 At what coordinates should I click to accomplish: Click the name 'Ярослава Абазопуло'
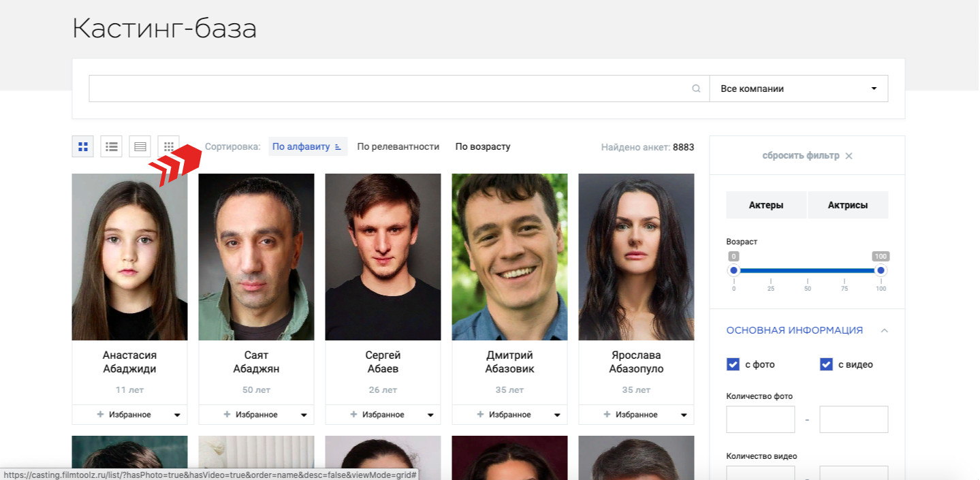636,362
